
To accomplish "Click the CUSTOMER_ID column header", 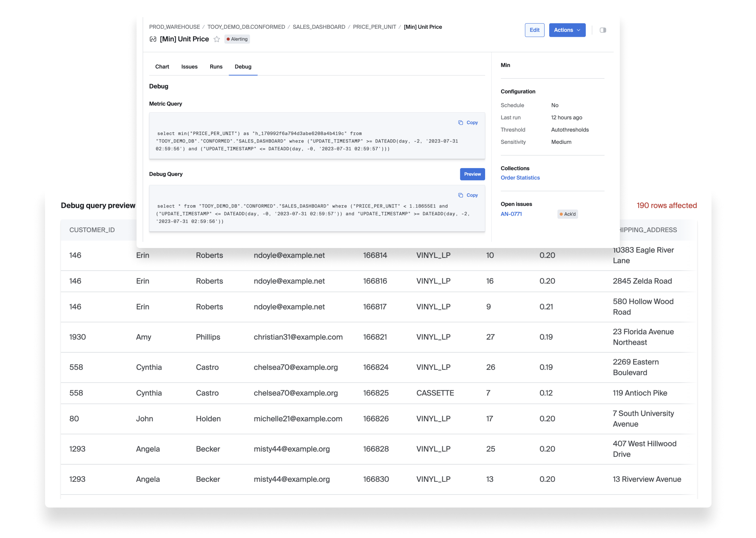I will coord(92,230).
